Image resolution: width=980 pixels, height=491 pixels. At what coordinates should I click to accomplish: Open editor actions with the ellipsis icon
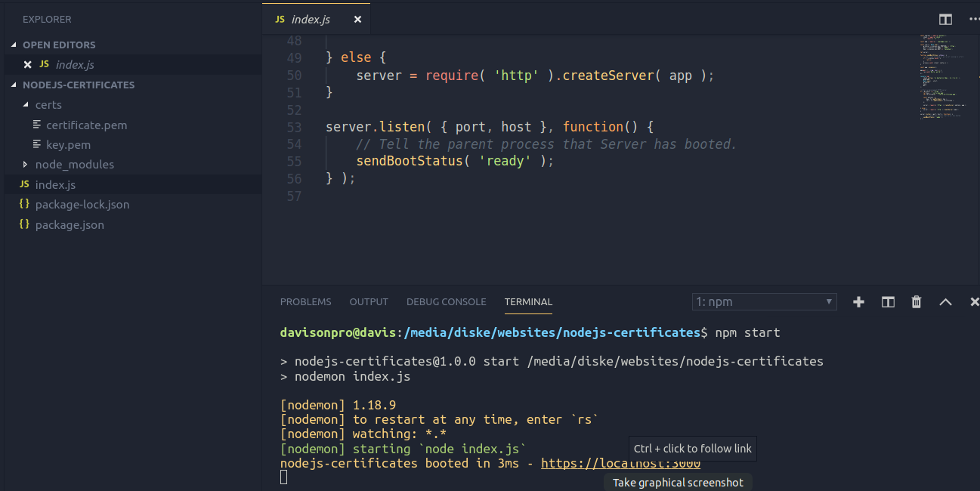point(973,19)
